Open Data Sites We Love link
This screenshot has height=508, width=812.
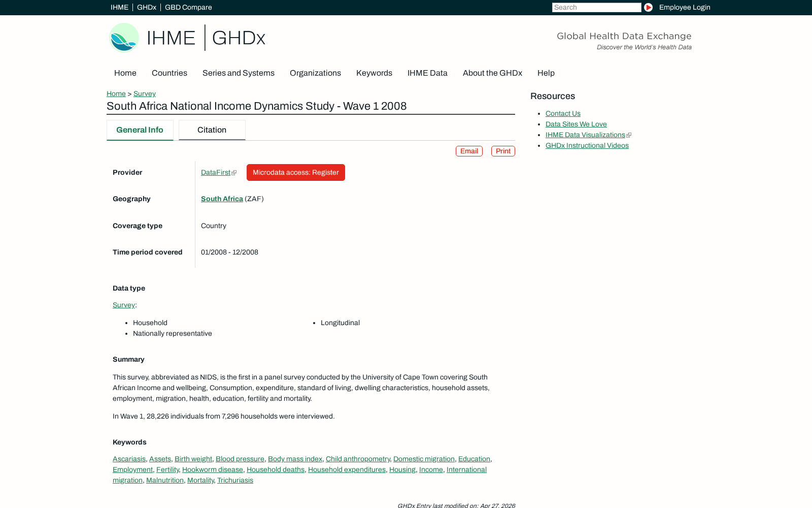tap(576, 124)
